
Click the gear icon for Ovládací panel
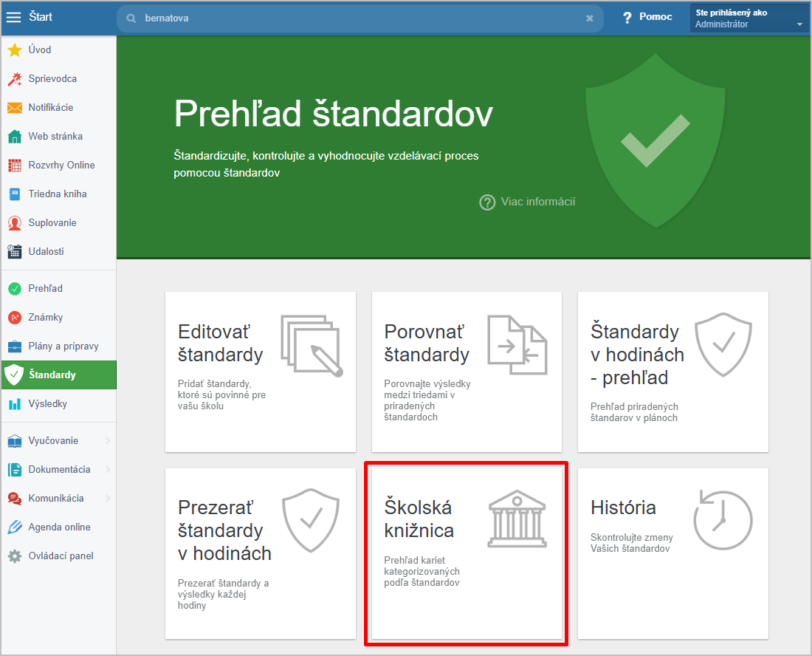15,556
